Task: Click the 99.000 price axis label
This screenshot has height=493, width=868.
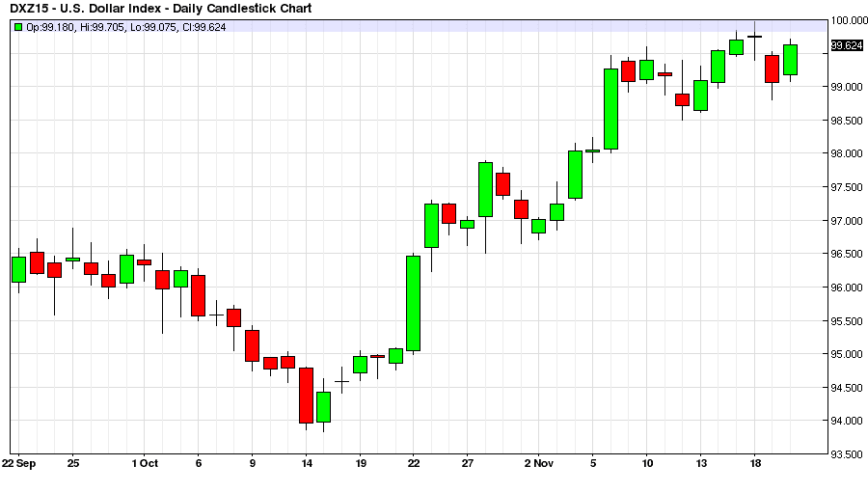Action: click(847, 87)
